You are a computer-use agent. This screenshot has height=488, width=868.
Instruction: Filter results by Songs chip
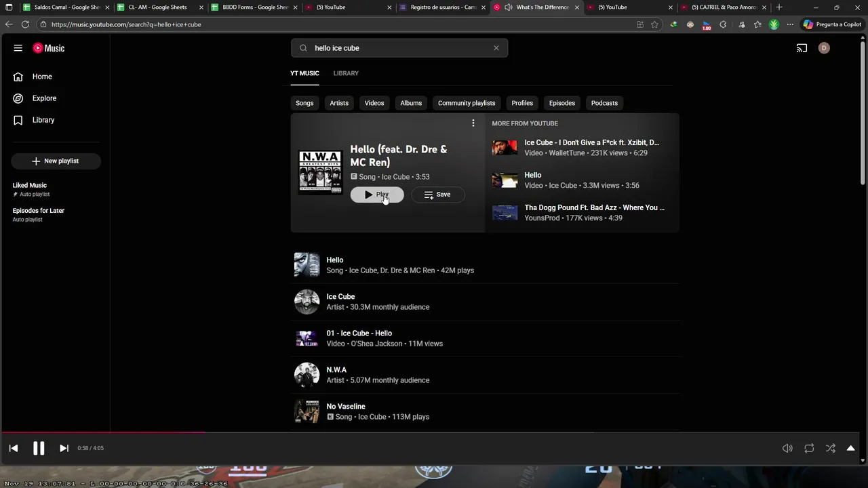coord(304,103)
